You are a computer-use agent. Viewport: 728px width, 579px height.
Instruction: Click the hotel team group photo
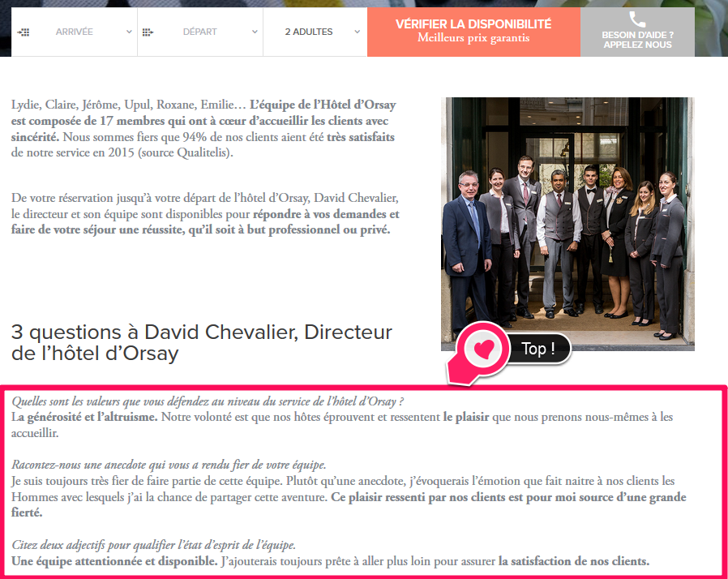(x=567, y=224)
